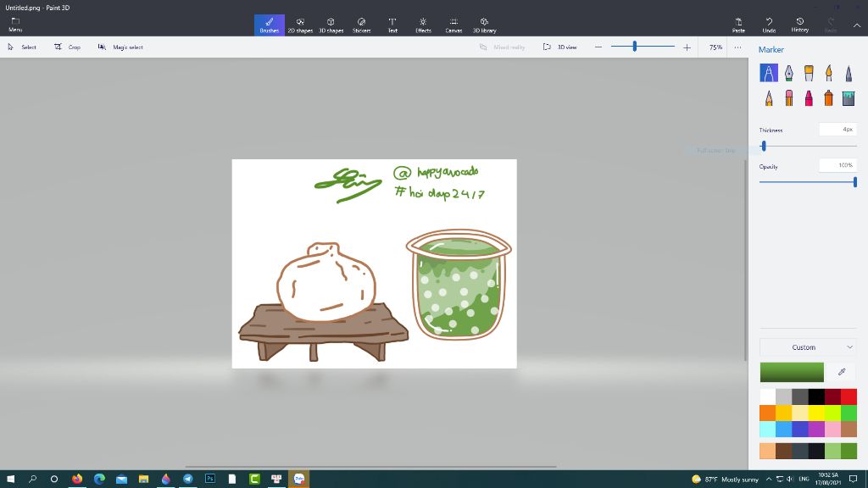Open File Explorer from the taskbar
The image size is (868, 488).
(x=143, y=479)
